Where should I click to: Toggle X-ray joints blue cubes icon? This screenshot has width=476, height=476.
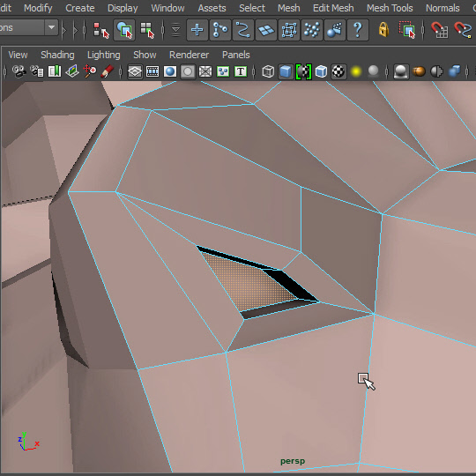click(454, 71)
